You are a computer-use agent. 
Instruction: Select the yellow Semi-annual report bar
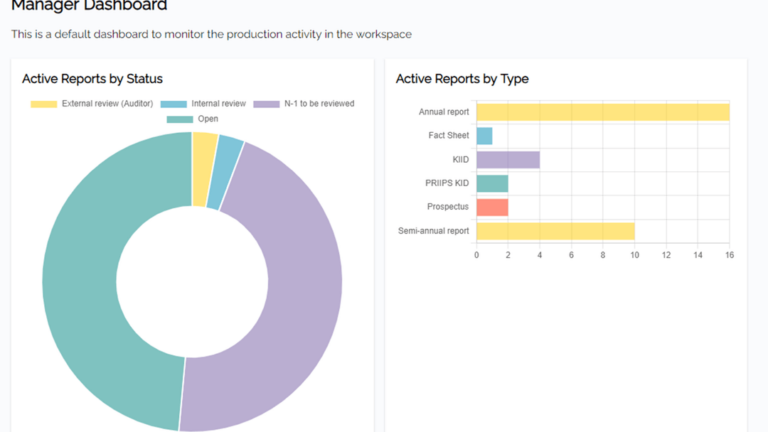pyautogui.click(x=555, y=231)
